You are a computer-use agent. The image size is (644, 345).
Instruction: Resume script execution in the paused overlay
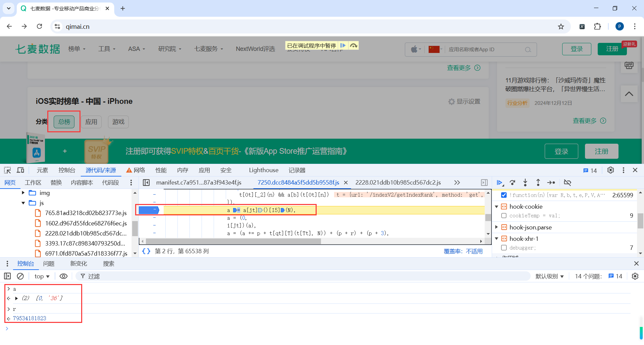pos(343,46)
